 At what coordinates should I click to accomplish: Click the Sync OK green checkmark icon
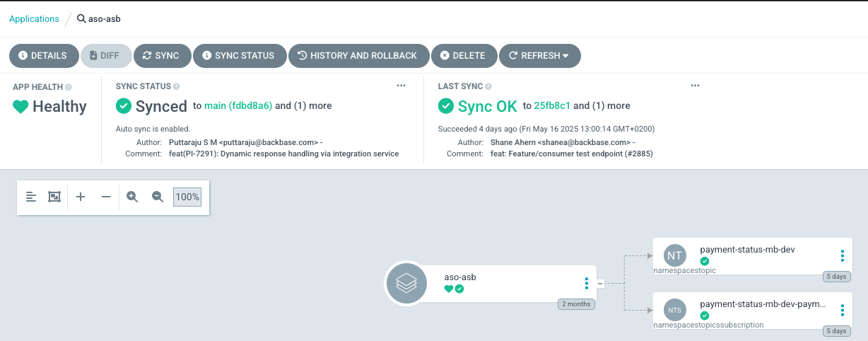pos(446,106)
